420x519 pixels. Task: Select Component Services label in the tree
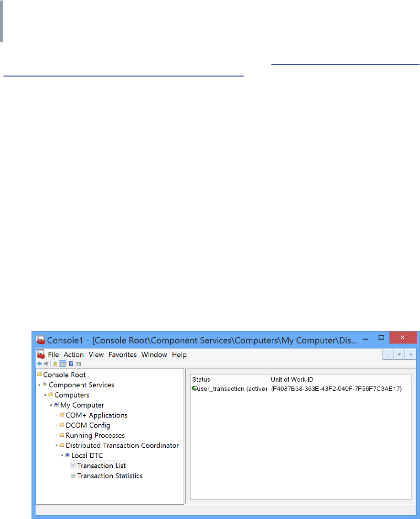coord(81,385)
